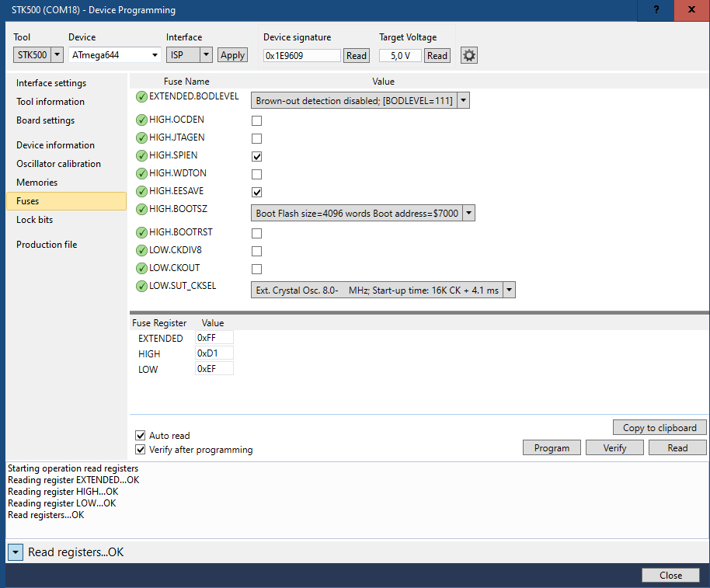
Task: Toggle the Auto read checkbox
Action: tap(141, 436)
